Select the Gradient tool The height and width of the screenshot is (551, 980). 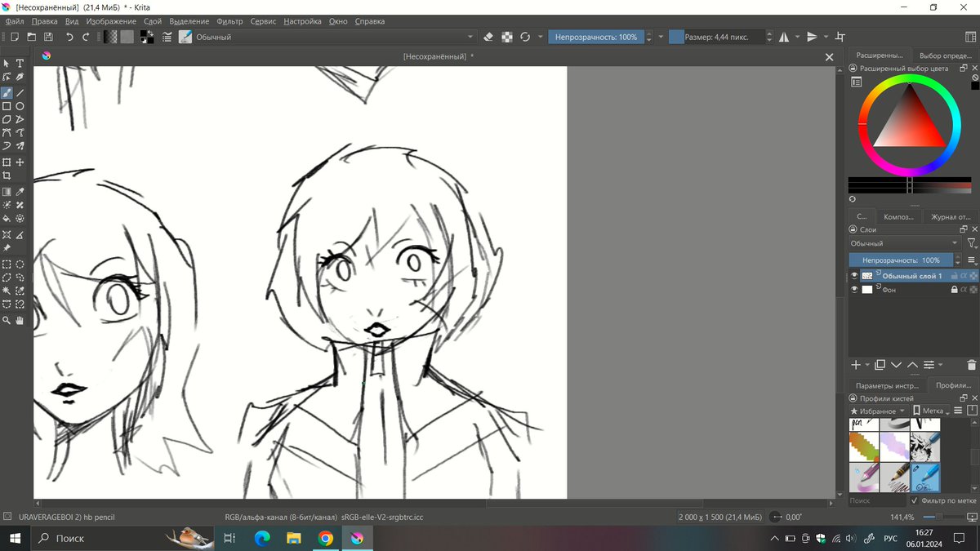[x=7, y=192]
